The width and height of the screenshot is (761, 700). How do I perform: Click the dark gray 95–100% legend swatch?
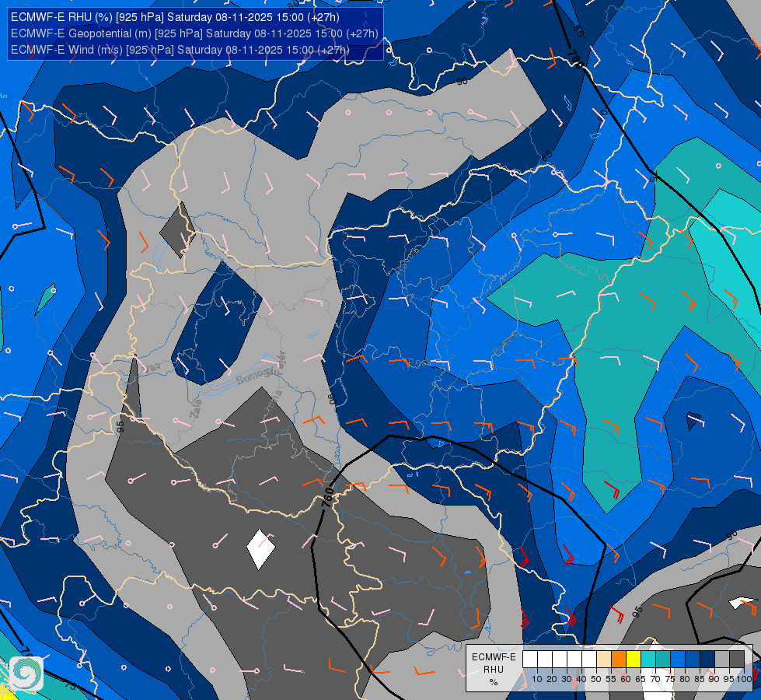pos(737,659)
